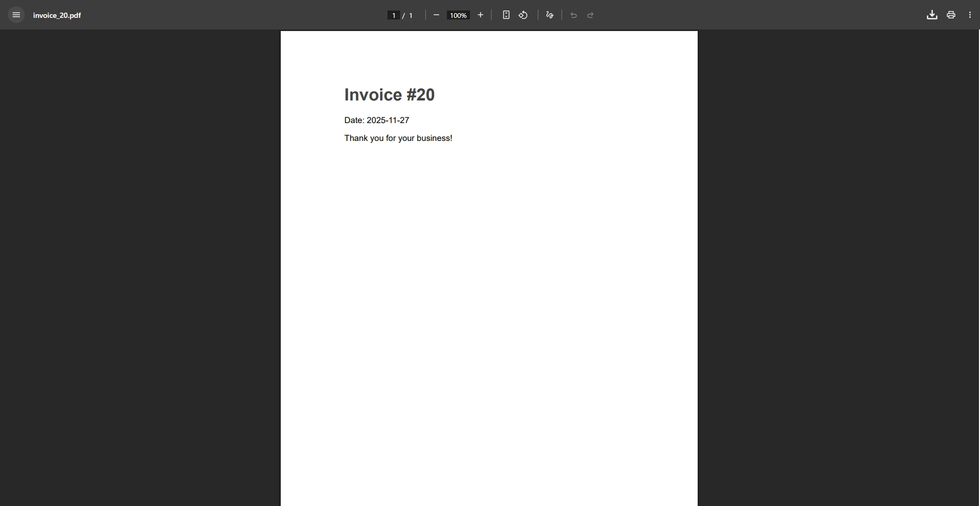Screen dimensions: 980x506
Task: Enable the annotation drawing tool
Action: pos(549,15)
